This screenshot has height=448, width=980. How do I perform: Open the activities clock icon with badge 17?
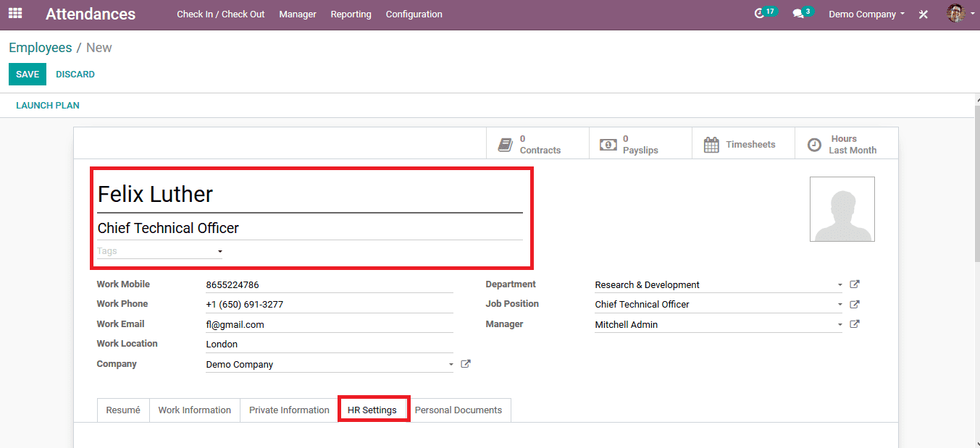[x=759, y=14]
